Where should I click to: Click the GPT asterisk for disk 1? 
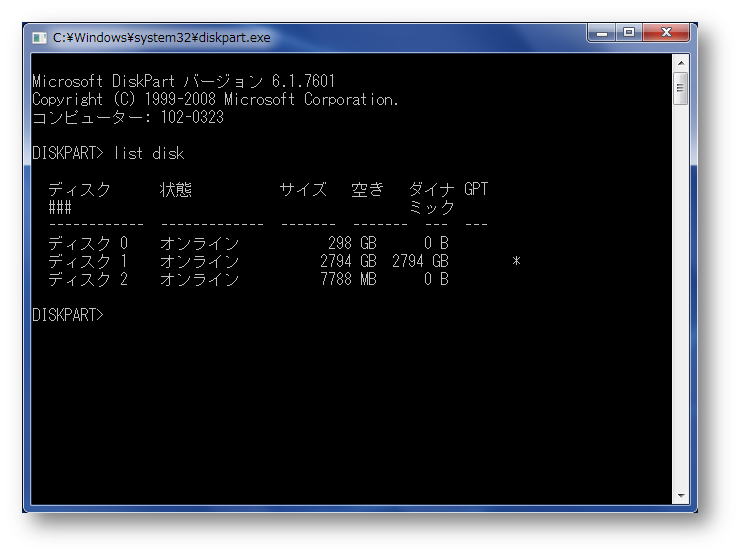click(x=516, y=261)
